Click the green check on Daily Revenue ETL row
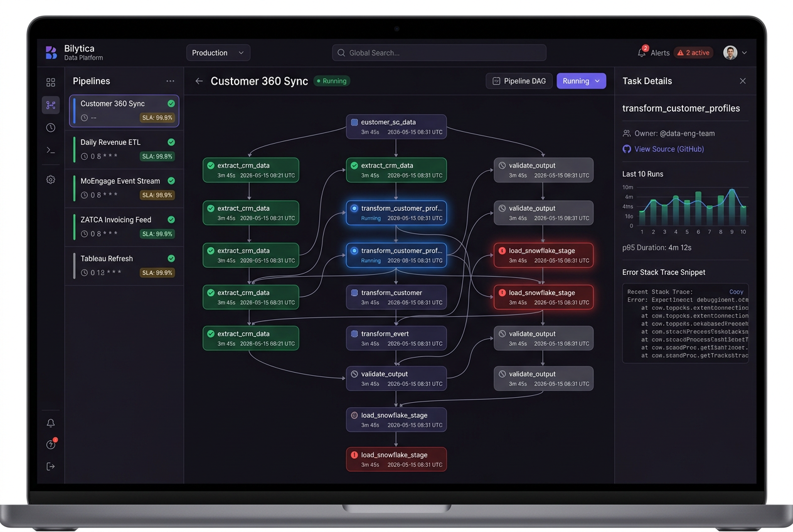 tap(171, 142)
